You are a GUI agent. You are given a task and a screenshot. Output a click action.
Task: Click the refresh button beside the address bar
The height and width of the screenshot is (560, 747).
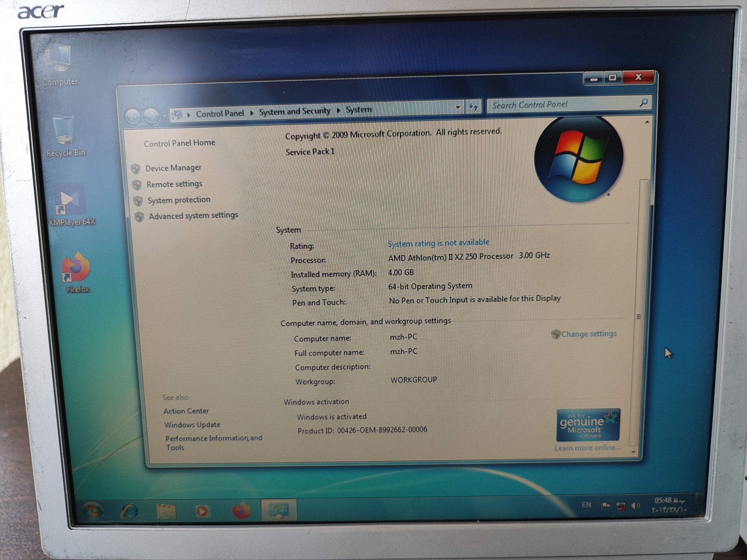pyautogui.click(x=473, y=107)
